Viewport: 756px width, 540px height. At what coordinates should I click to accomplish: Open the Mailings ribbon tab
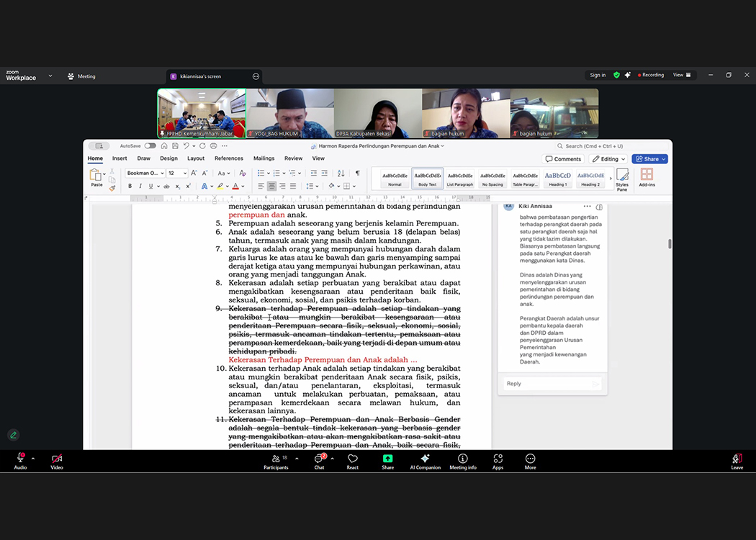264,158
